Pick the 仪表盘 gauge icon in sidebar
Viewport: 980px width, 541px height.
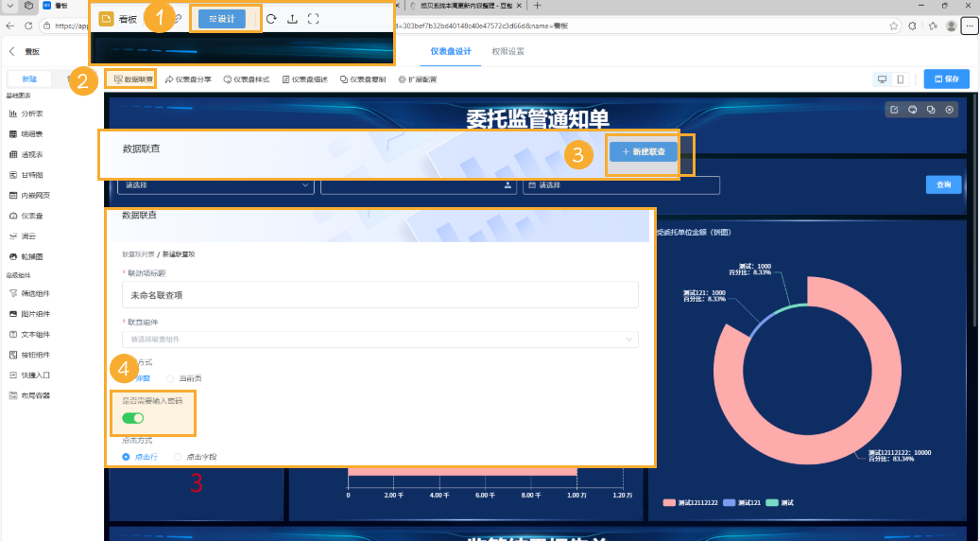click(x=13, y=216)
